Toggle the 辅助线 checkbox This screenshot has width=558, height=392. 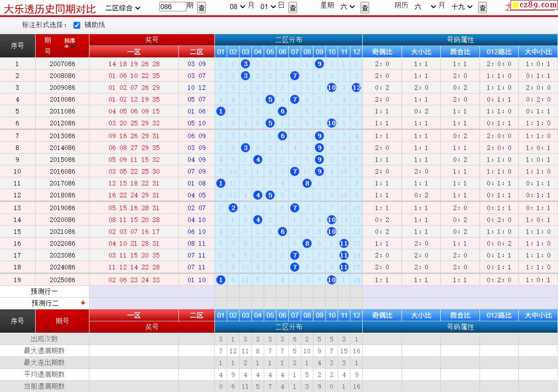point(77,25)
